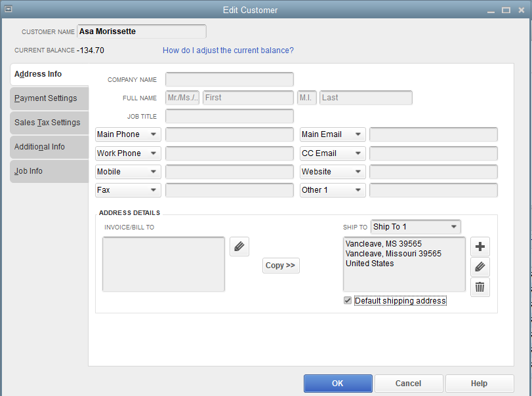Add a new shipping address with plus icon

(x=480, y=247)
